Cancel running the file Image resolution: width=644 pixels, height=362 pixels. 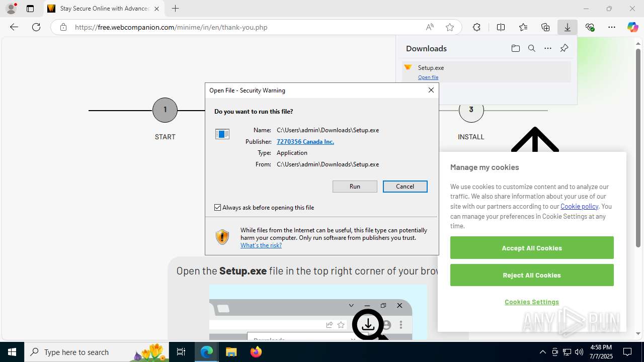(x=405, y=187)
